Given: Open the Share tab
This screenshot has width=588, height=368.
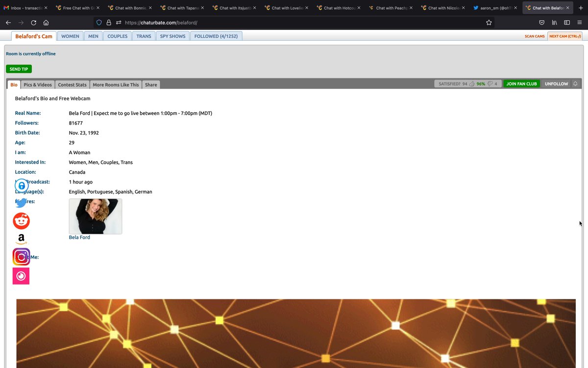Looking at the screenshot, I should 151,84.
